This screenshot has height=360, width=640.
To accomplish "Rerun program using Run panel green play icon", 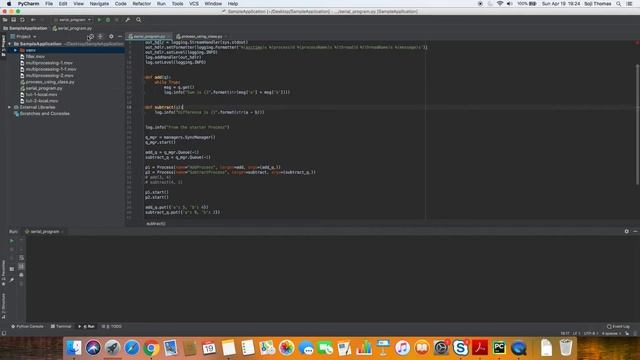I will tap(11, 241).
